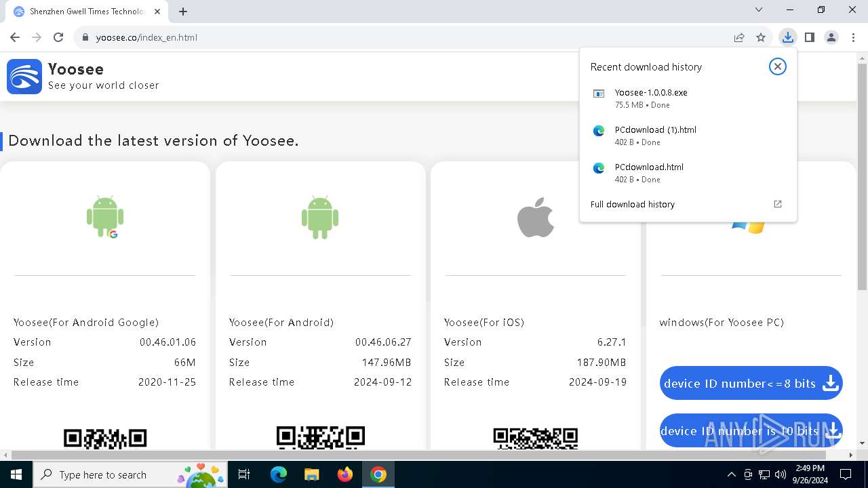Screen dimensions: 868x488
Task: Open PCdownload (1).html download entry
Action: [688, 136]
